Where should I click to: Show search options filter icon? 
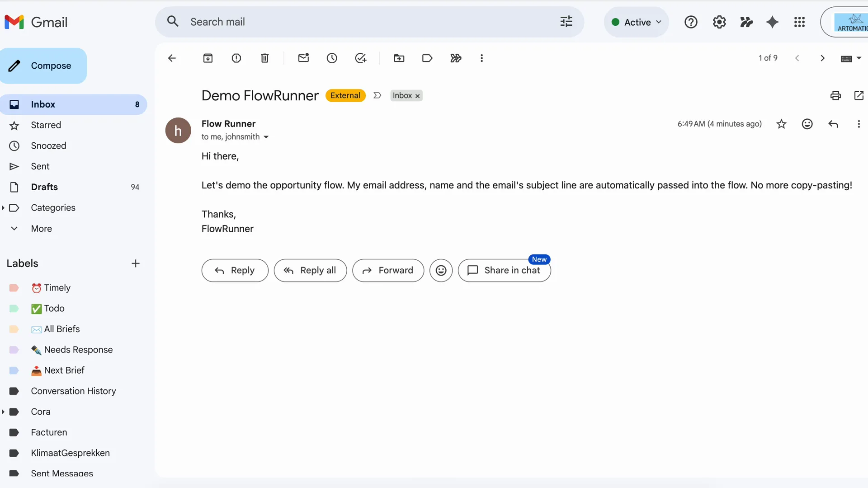566,22
